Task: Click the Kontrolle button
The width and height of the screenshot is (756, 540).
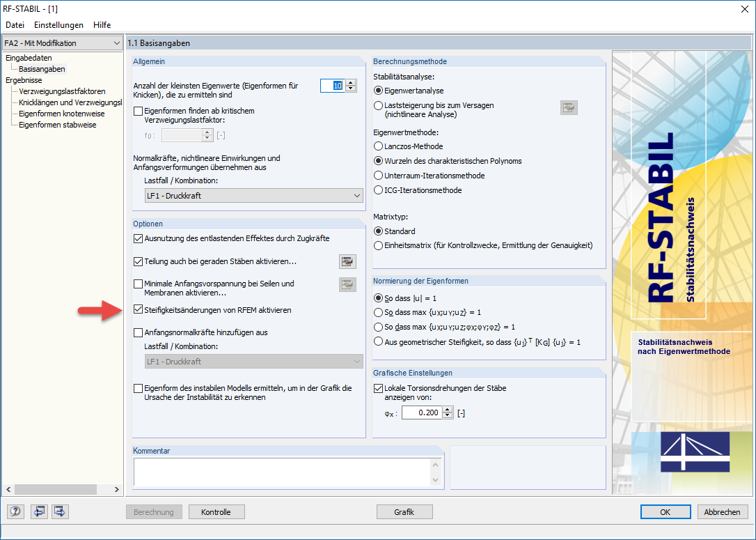Action: coord(216,512)
